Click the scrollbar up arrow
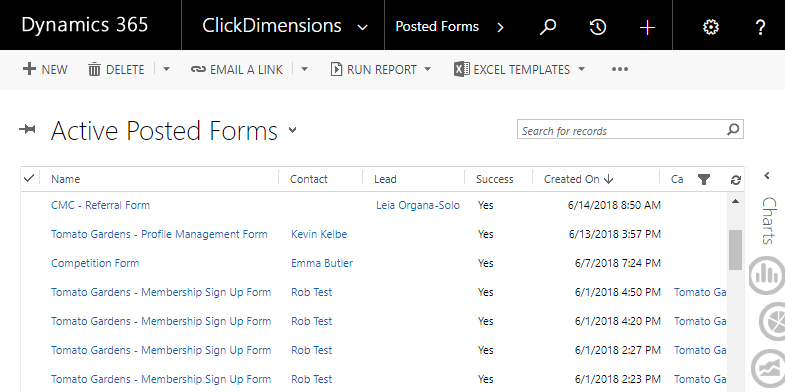 pyautogui.click(x=735, y=202)
